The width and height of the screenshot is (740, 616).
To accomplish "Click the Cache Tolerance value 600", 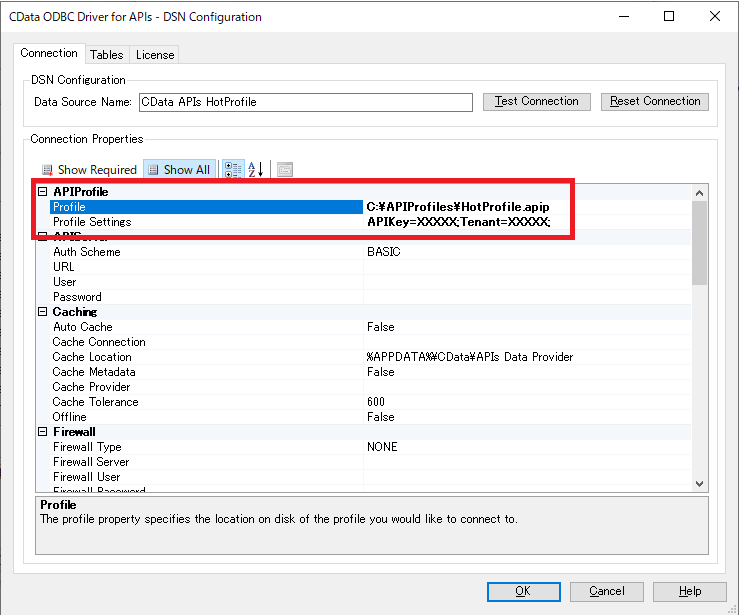I will pyautogui.click(x=376, y=402).
